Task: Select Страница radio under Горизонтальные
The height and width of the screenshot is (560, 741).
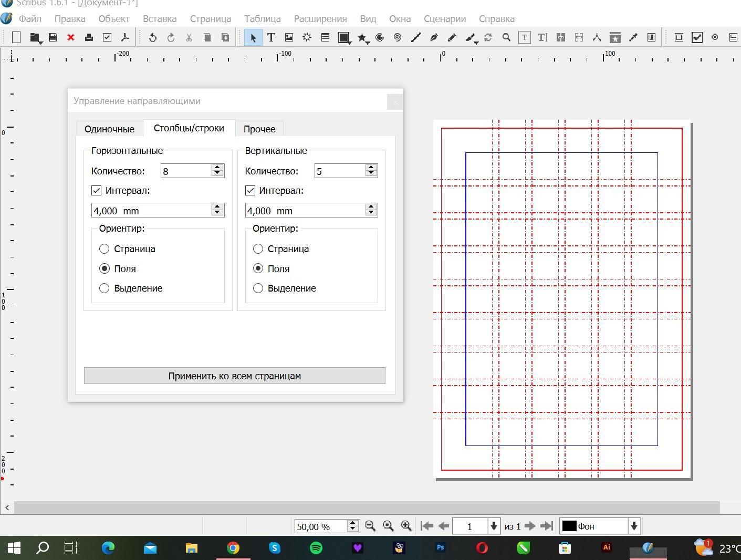Action: click(x=105, y=249)
